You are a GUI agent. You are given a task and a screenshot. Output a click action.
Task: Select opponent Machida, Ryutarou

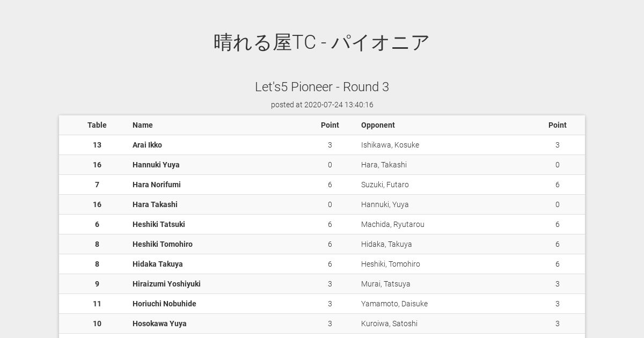(x=393, y=224)
